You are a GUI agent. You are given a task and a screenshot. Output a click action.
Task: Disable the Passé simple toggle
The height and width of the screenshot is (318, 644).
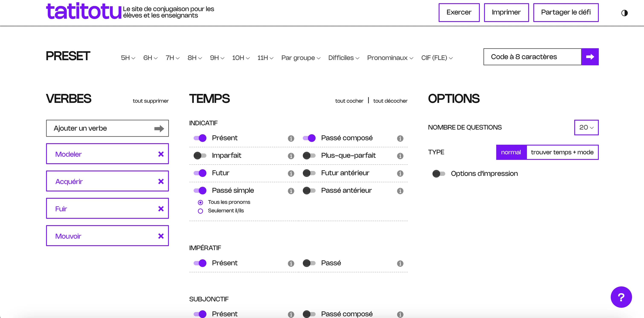pyautogui.click(x=200, y=191)
